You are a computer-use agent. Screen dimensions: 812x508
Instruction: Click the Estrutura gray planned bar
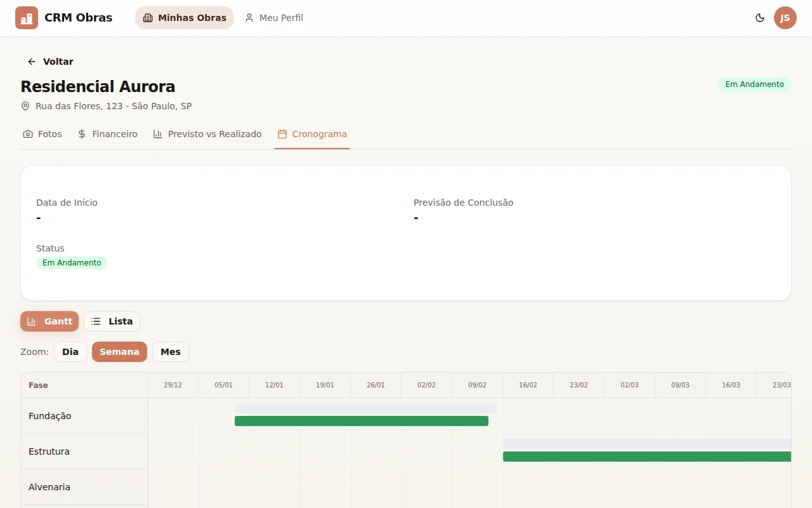pyautogui.click(x=647, y=443)
